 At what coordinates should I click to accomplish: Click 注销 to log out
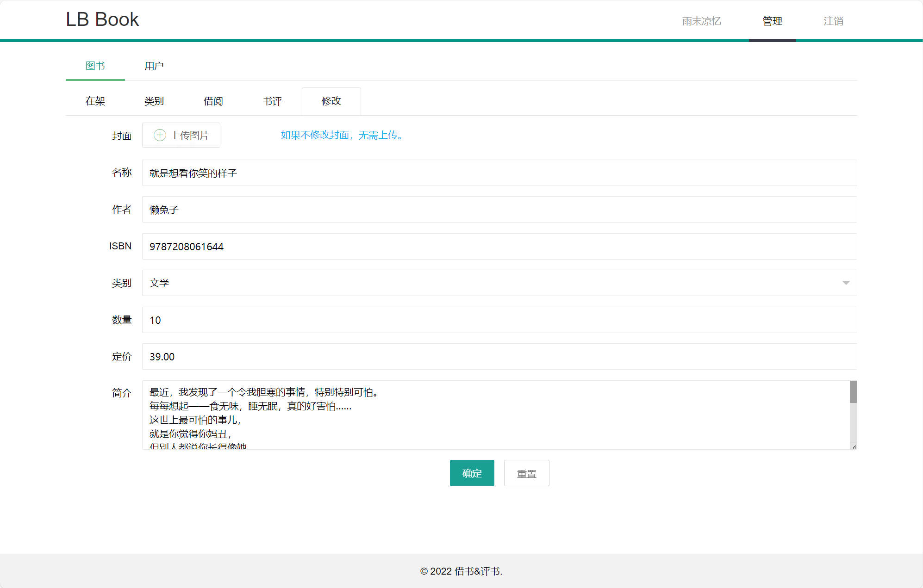coord(833,21)
